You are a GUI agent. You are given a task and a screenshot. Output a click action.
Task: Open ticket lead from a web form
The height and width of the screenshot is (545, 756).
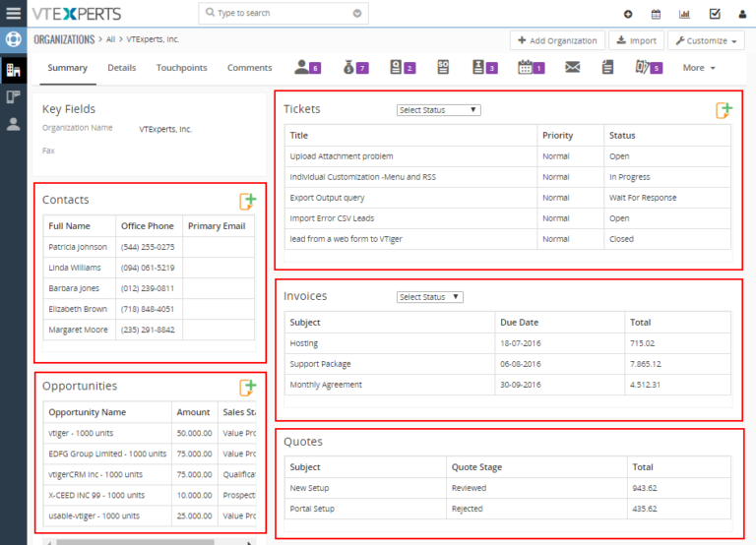click(x=346, y=239)
